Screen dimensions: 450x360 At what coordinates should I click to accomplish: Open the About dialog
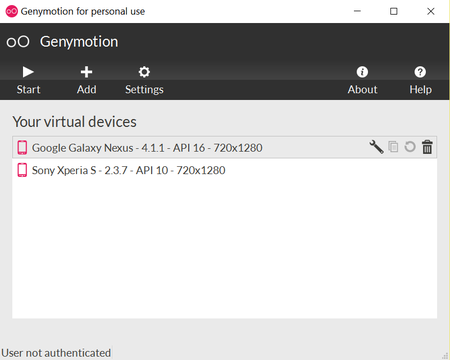(362, 80)
